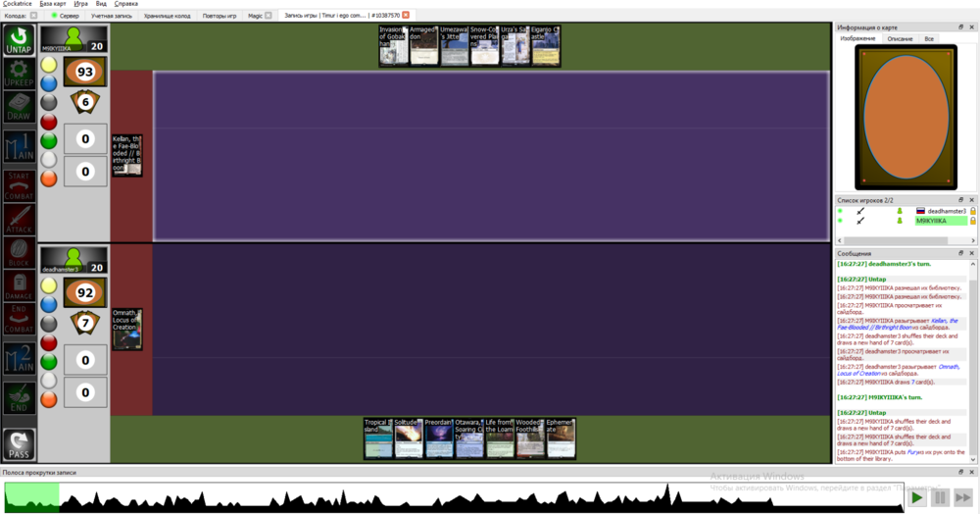Select the Main 1 phase icon
Image resolution: width=980 pixels, height=514 pixels.
tap(18, 147)
